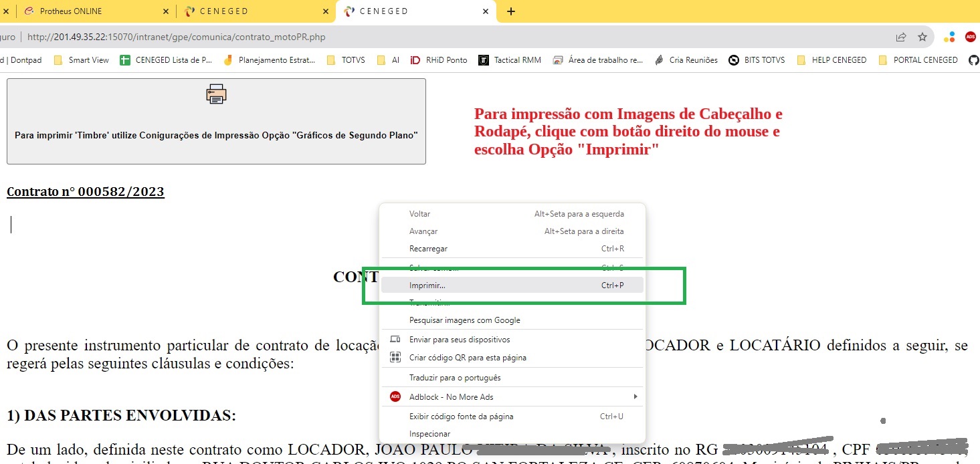Click the new tab plus button
This screenshot has width=980, height=464.
click(x=511, y=11)
